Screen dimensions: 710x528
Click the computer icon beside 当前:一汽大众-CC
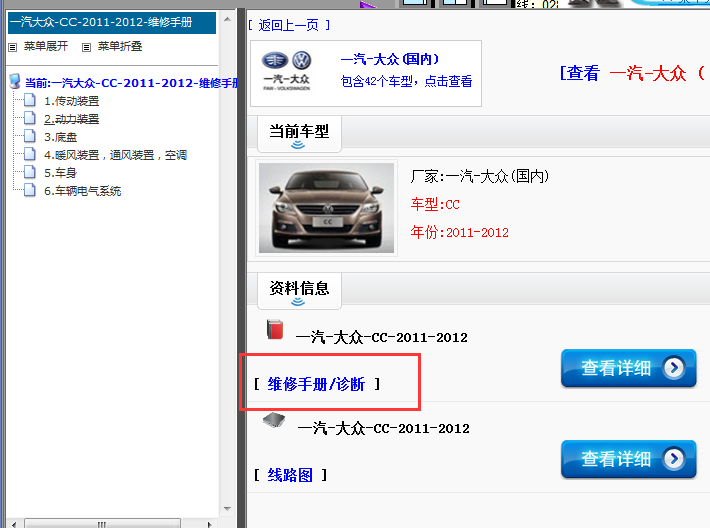[15, 82]
